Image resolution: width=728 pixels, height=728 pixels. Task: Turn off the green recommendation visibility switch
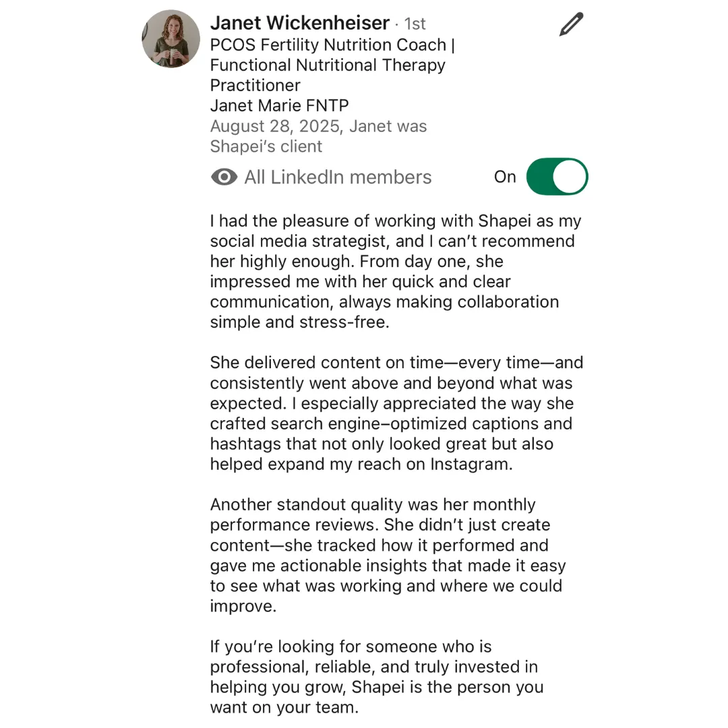click(557, 177)
